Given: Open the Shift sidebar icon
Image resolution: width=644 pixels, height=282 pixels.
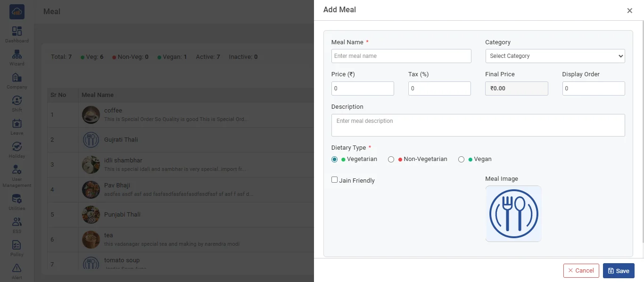Looking at the screenshot, I should tap(17, 100).
